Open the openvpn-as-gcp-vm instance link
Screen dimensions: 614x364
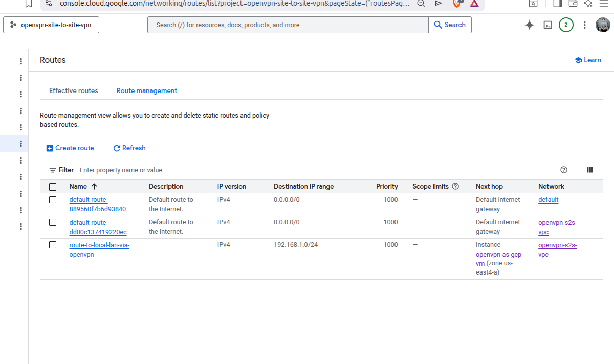coord(499,259)
